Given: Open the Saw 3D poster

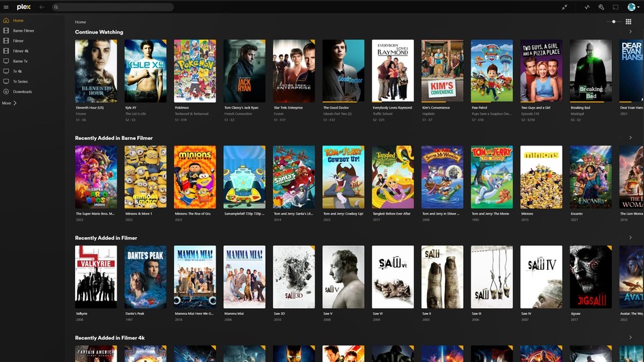Looking at the screenshot, I should point(293,277).
